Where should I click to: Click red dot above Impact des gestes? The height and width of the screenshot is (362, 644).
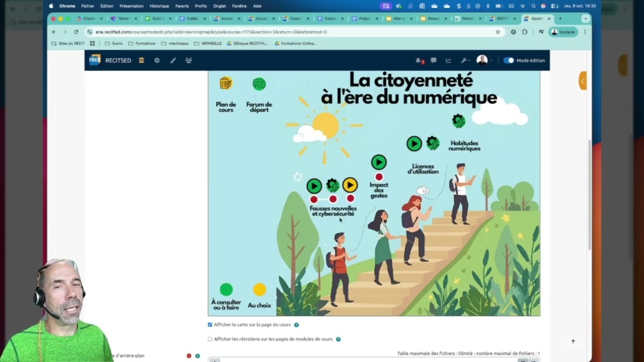pos(379,176)
